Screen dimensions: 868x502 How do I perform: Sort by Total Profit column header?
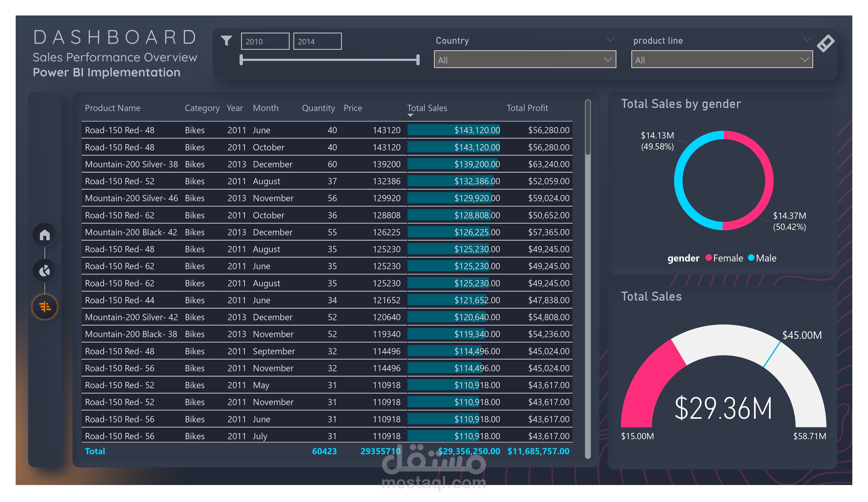[x=527, y=108]
